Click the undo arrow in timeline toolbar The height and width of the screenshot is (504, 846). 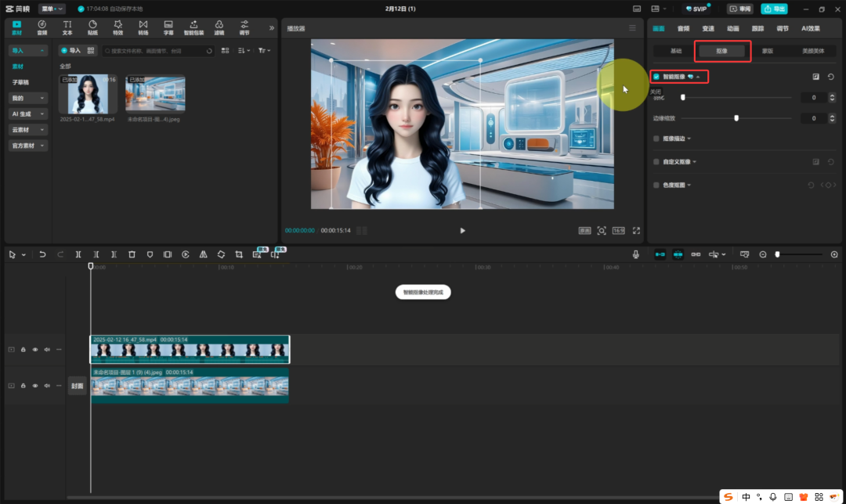point(42,254)
